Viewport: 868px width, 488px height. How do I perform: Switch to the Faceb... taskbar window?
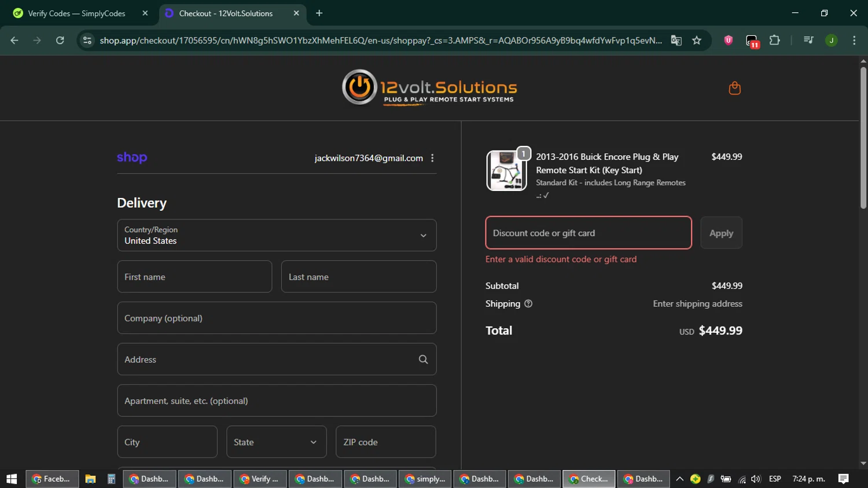[x=52, y=479]
